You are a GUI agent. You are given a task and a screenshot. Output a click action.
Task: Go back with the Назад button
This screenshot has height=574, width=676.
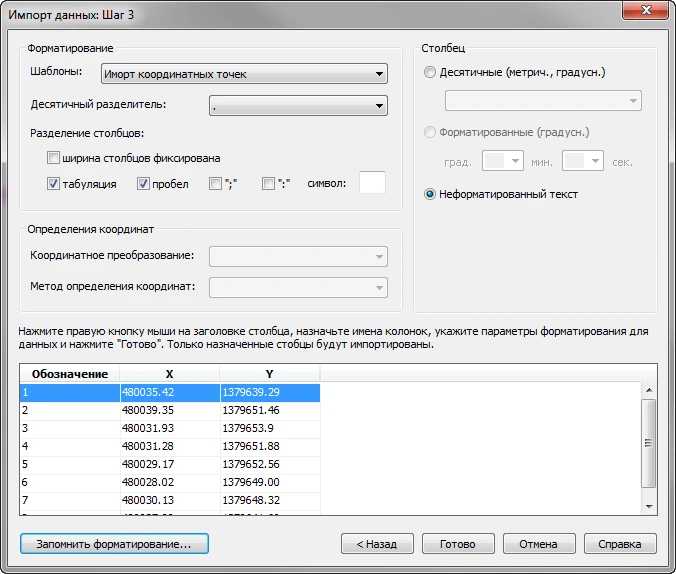[x=376, y=544]
